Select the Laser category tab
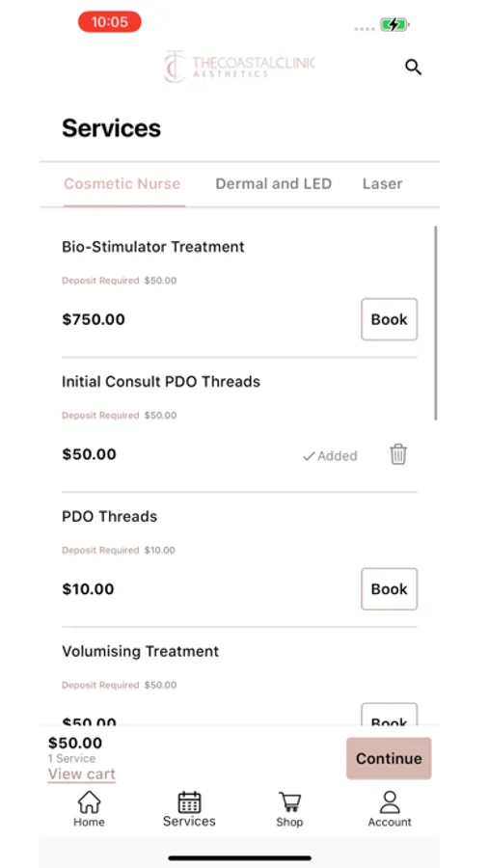The image size is (489, 868). click(383, 184)
